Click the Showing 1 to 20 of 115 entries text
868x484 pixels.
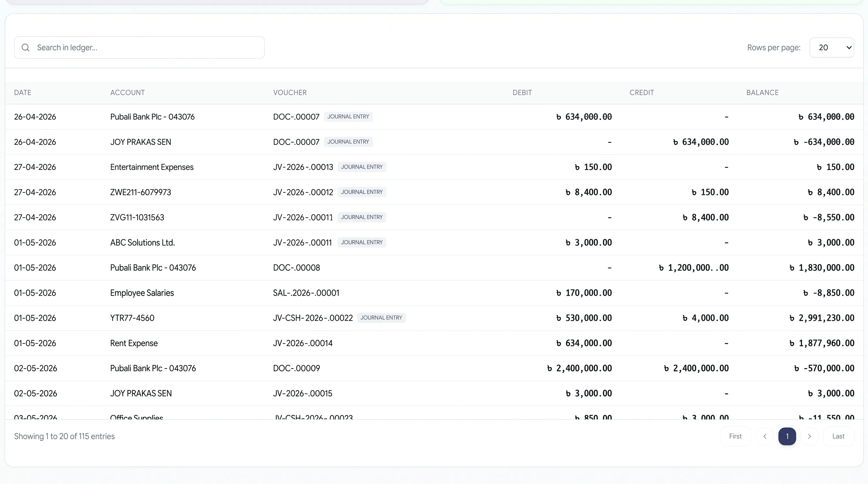click(x=64, y=436)
